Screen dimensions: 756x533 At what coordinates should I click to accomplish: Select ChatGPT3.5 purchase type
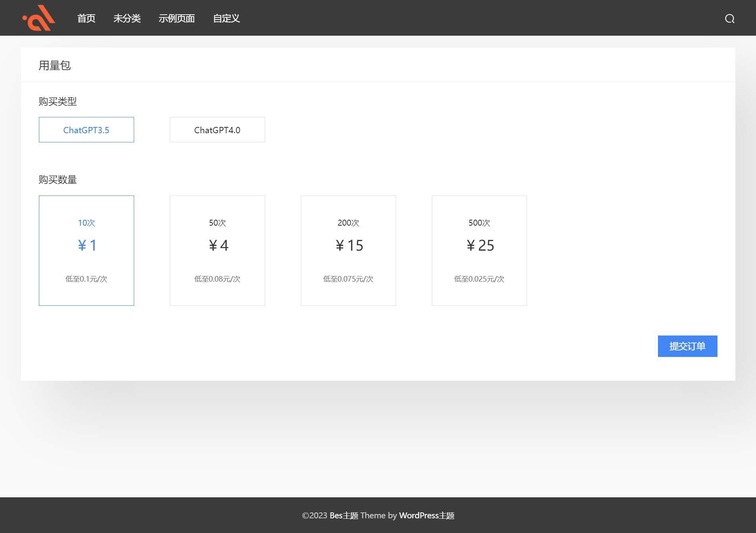87,130
